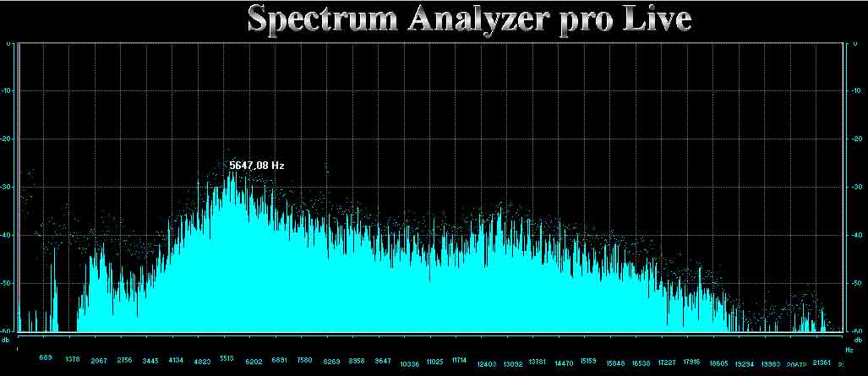Viewport: 868px width, 376px height.
Task: Click the 13092 frequency axis label
Action: pos(513,364)
